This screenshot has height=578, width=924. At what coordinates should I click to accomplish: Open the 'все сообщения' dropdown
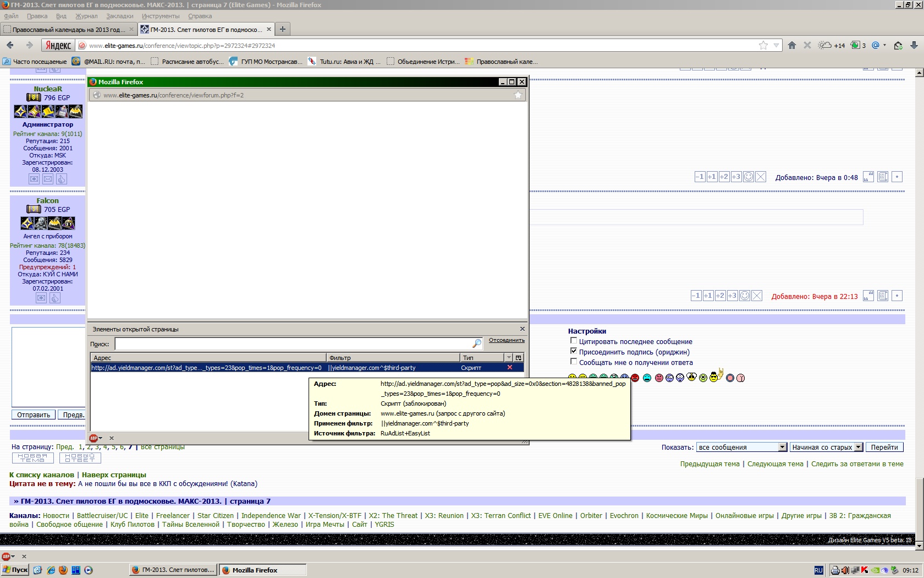782,448
